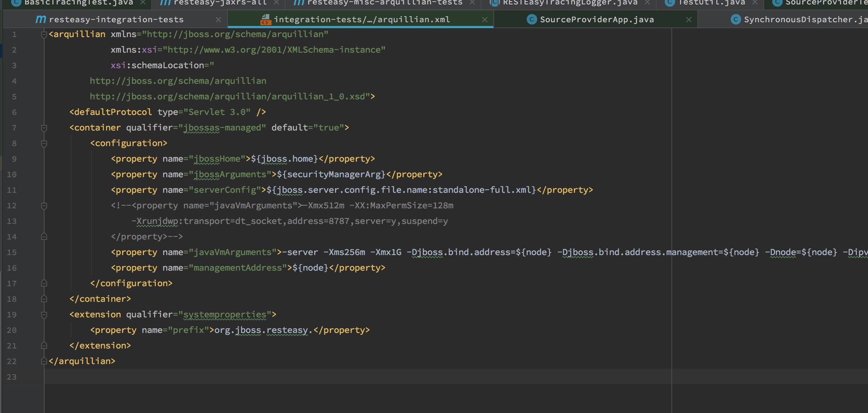Image resolution: width=868 pixels, height=413 pixels.
Task: Fold the configuration block on line 8
Action: pyautogui.click(x=44, y=143)
